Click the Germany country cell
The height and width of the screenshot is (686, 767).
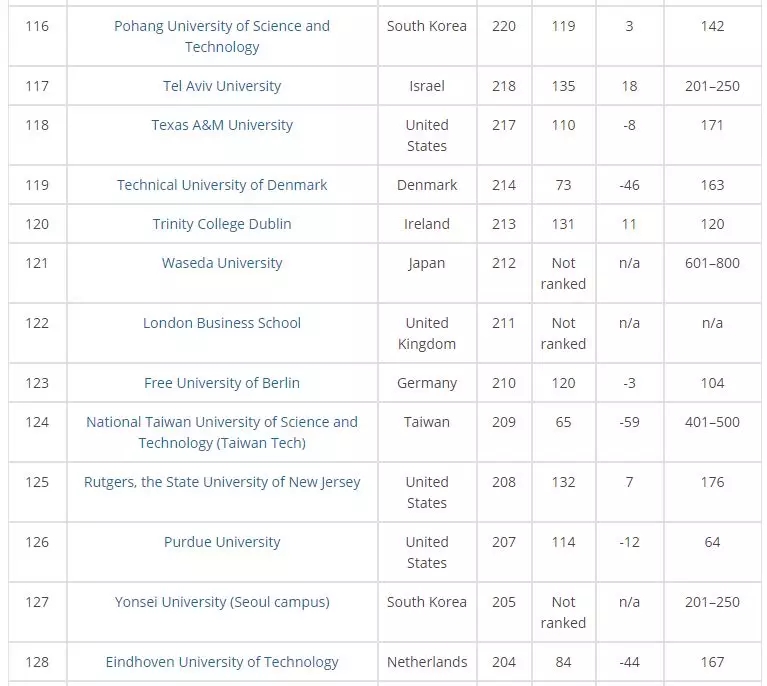tap(427, 383)
